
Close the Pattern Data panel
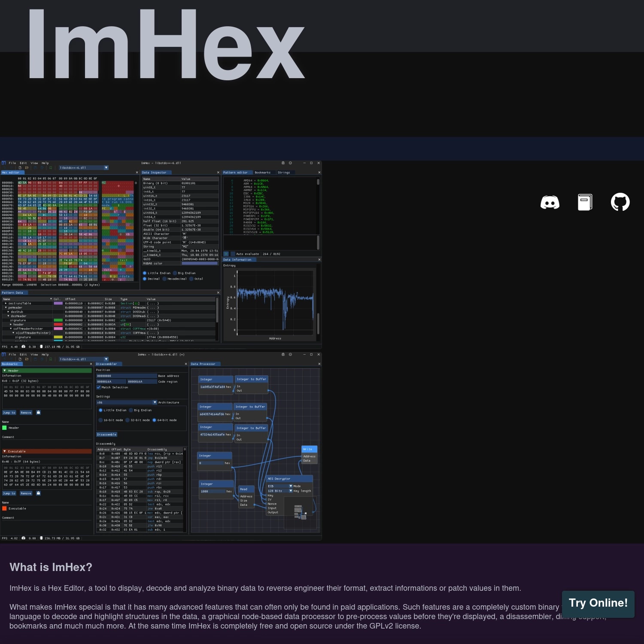click(218, 293)
